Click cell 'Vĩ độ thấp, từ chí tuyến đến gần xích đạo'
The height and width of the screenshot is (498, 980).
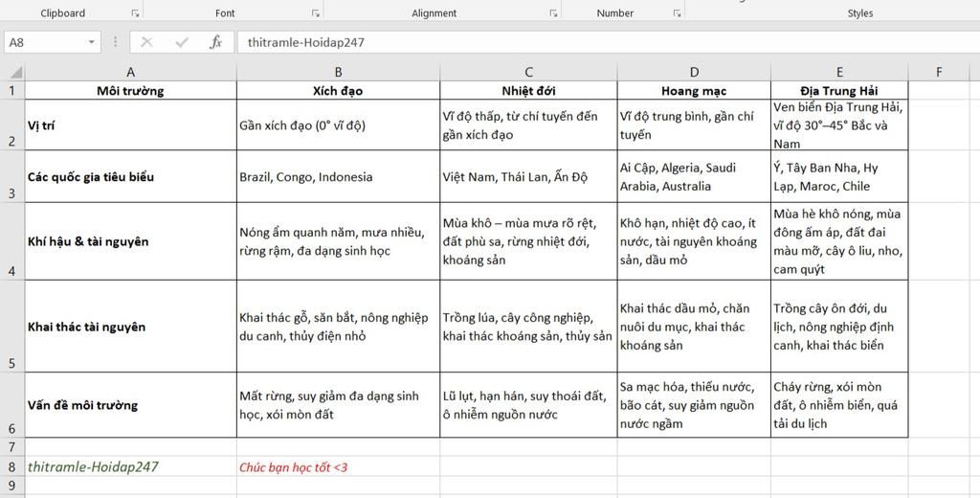(528, 124)
